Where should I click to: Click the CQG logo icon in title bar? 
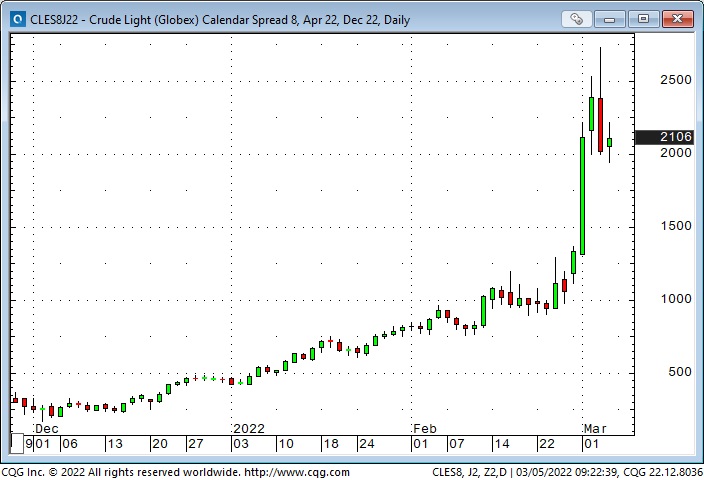(18, 19)
